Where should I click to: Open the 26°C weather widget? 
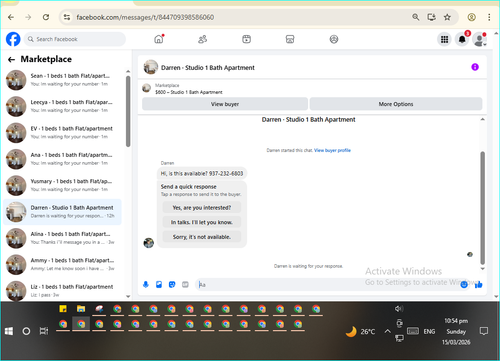click(360, 331)
